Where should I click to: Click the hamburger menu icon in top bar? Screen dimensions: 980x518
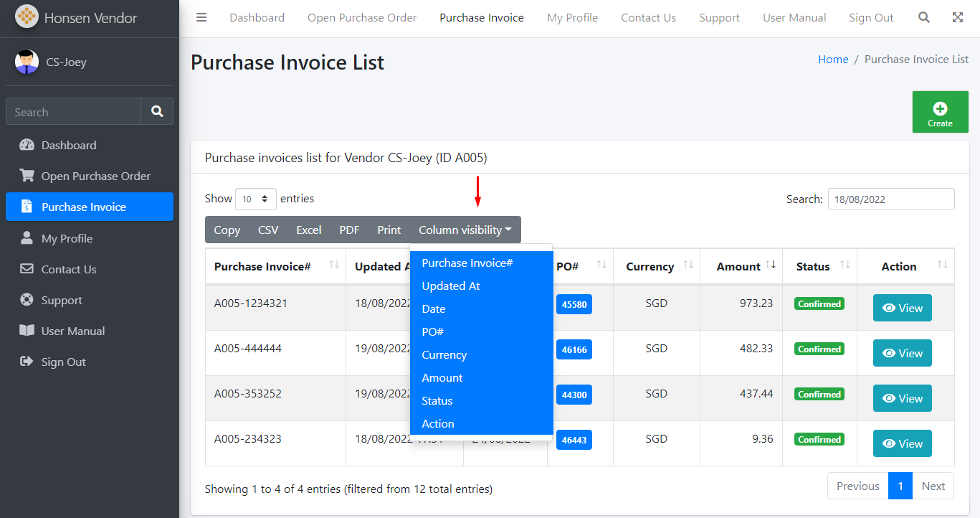pyautogui.click(x=201, y=18)
